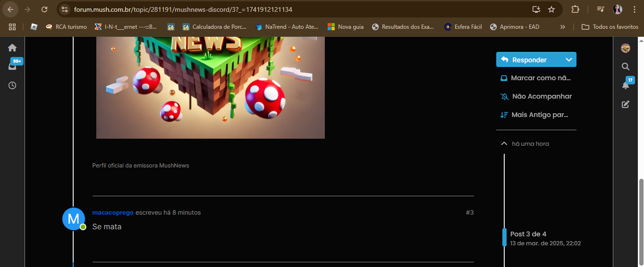The width and height of the screenshot is (644, 267).
Task: Click Não Acompanhar topic option
Action: pyautogui.click(x=536, y=96)
